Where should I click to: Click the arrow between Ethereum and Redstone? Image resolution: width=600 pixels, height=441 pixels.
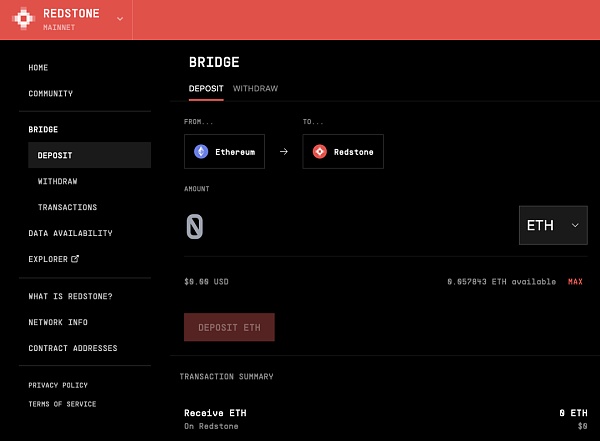click(x=283, y=152)
